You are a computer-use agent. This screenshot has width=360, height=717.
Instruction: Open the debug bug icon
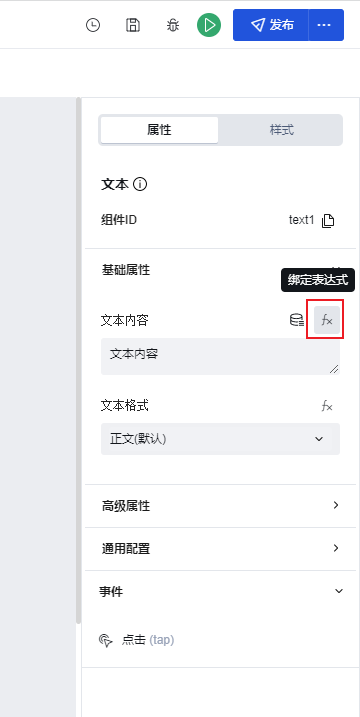click(172, 25)
